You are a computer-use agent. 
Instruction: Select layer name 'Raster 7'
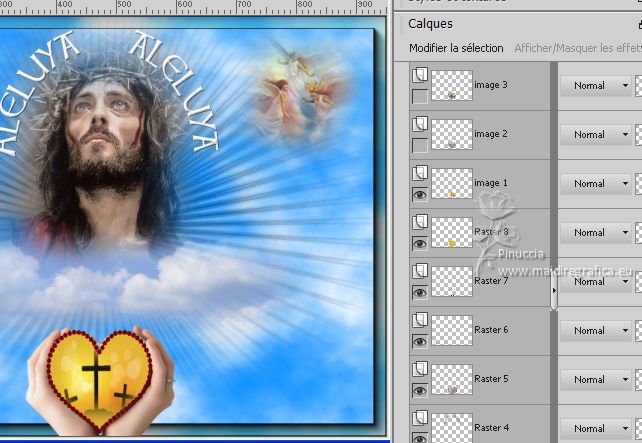491,281
